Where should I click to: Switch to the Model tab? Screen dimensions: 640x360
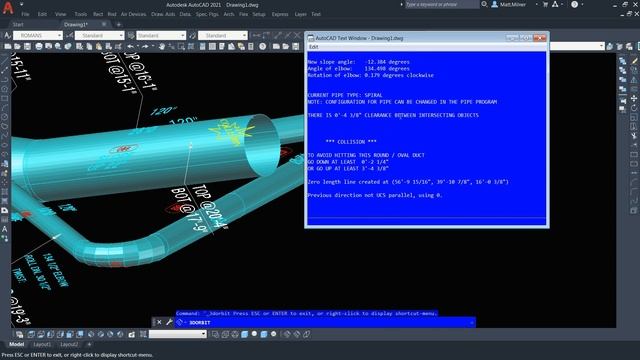coord(17,344)
